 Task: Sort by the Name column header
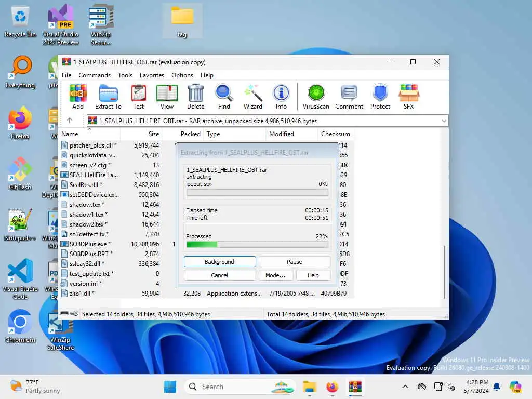point(90,134)
